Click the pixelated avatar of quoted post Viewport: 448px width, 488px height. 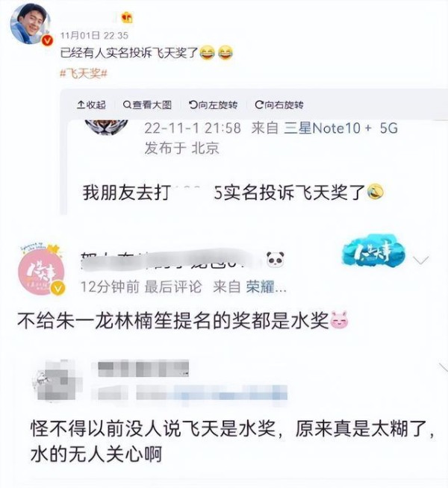coord(57,380)
